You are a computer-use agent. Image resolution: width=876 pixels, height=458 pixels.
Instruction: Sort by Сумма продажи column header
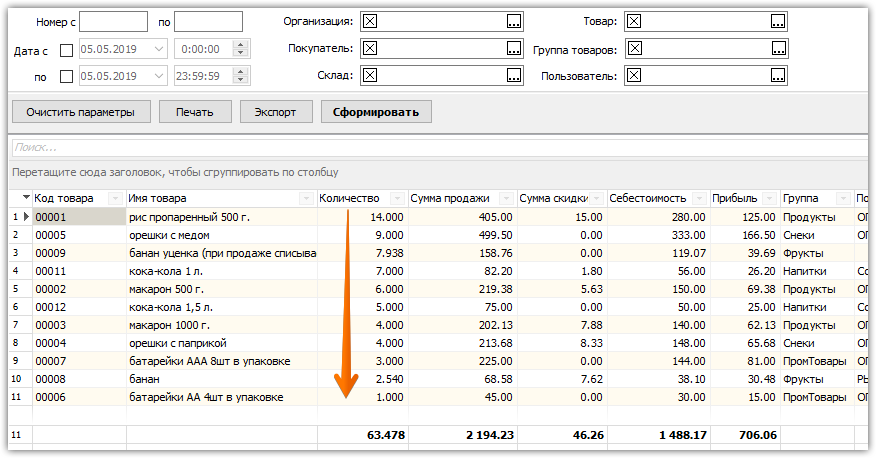click(450, 198)
